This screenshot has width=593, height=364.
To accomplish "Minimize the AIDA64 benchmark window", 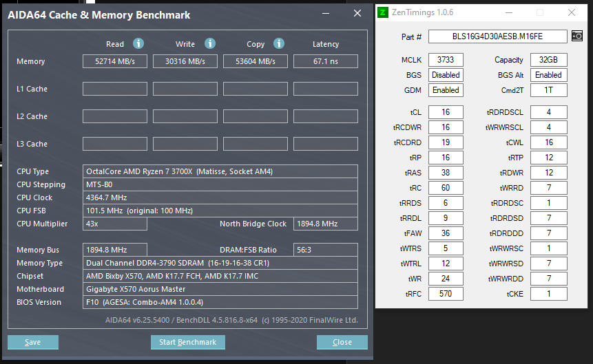I will coord(326,13).
